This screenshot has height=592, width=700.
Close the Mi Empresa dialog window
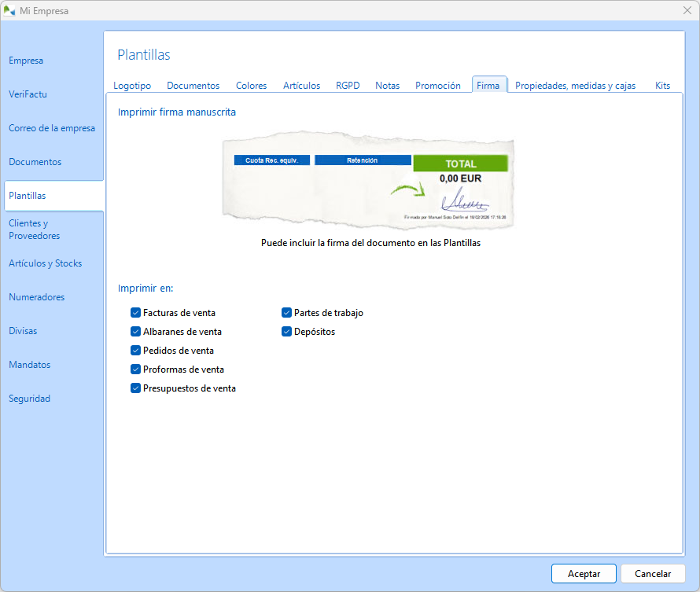(685, 10)
